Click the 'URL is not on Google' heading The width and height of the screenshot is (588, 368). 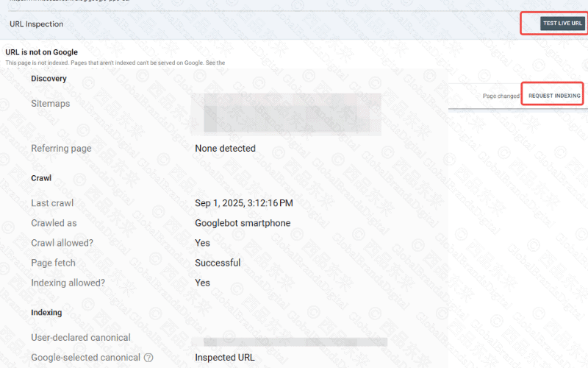(41, 52)
